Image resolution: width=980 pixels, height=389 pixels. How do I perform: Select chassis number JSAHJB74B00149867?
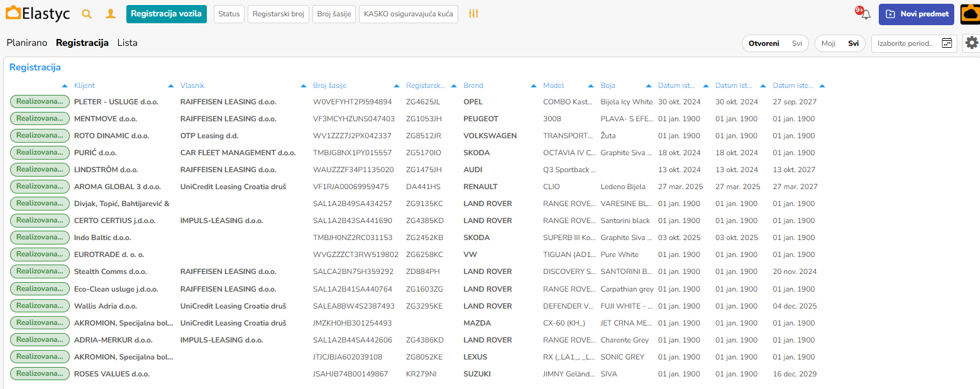coord(351,374)
